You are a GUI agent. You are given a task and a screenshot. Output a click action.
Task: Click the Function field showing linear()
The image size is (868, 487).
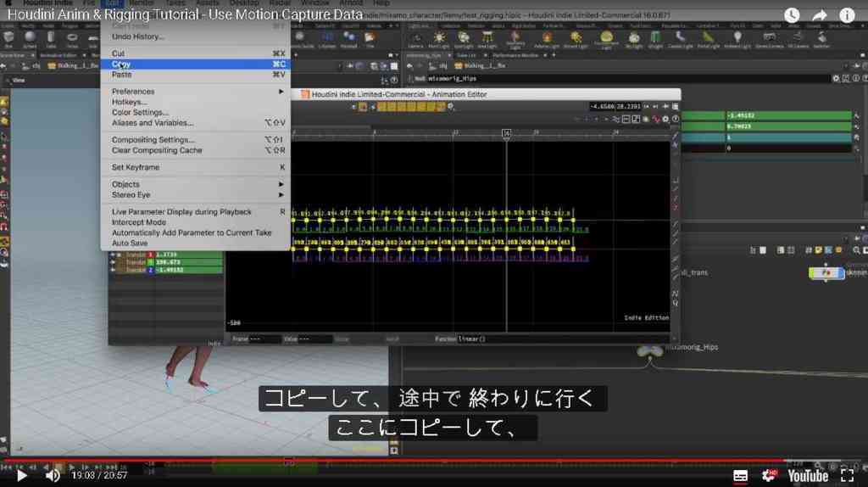(562, 339)
